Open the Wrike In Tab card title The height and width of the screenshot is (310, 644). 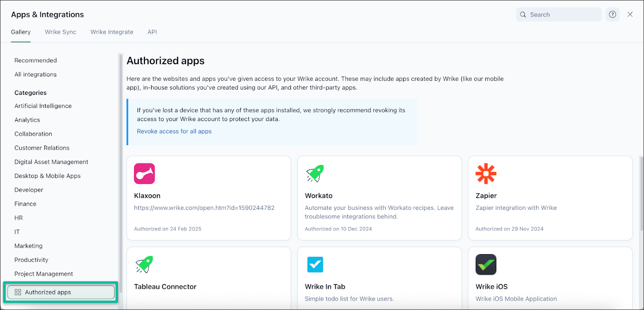[325, 287]
